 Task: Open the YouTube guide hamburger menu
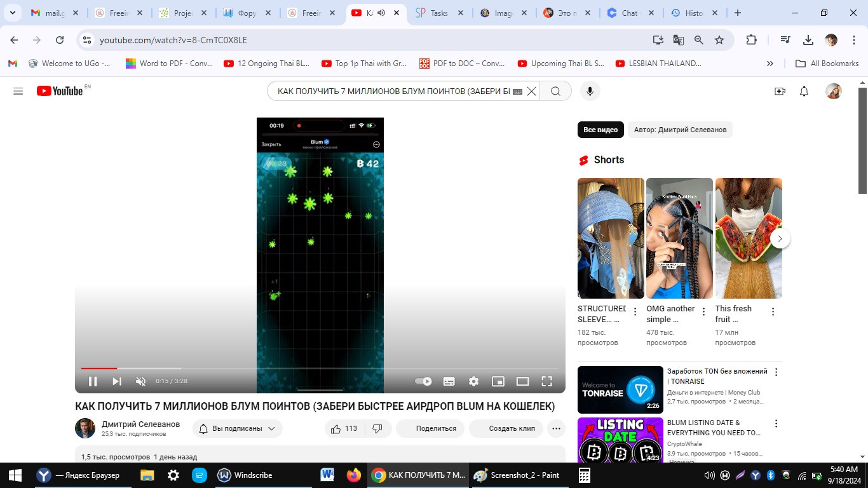coord(18,91)
